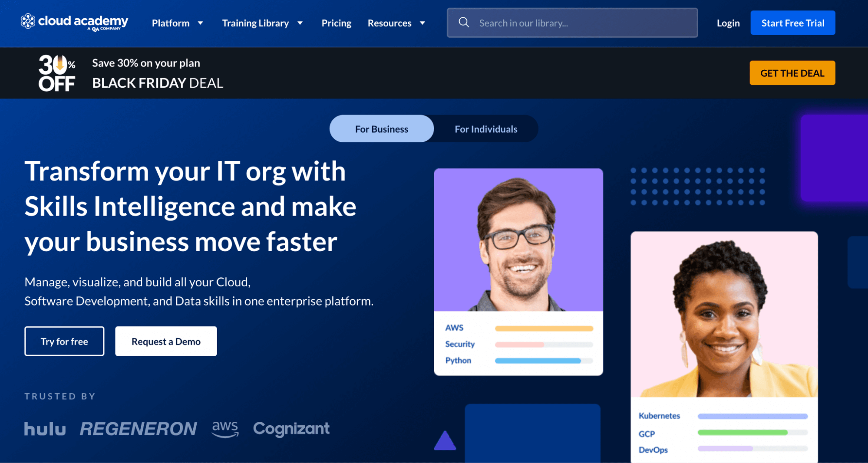868x463 pixels.
Task: Go to the Pricing page
Action: (337, 23)
